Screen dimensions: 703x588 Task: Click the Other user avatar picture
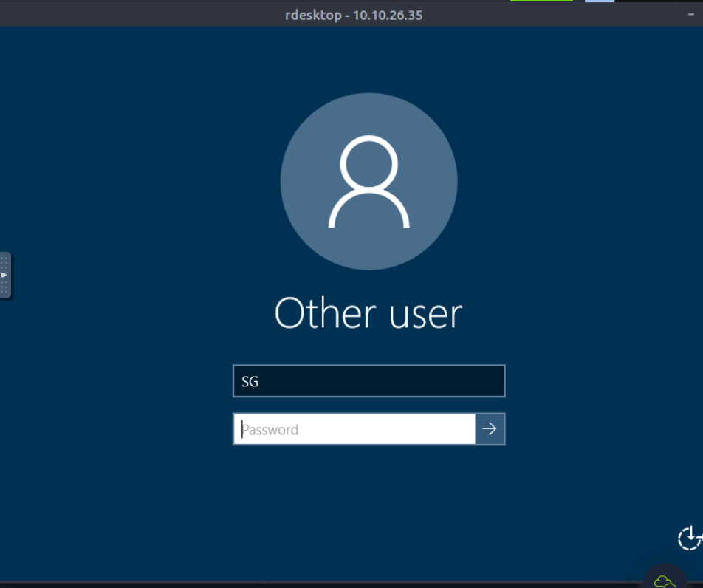pos(368,181)
